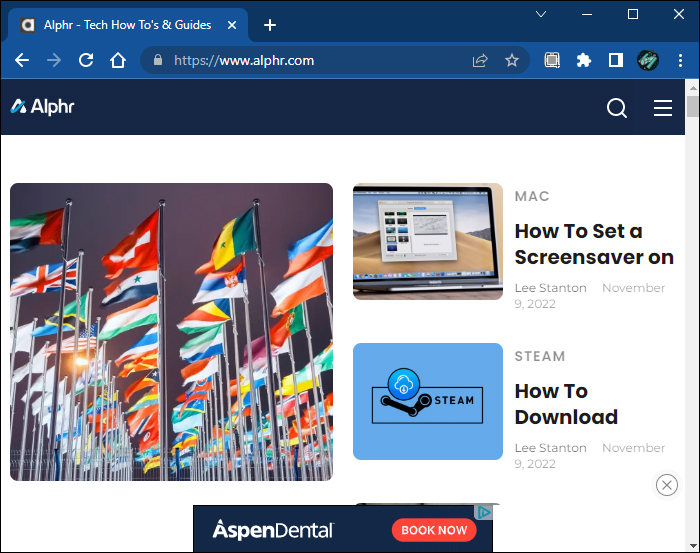
Task: Expand the Alphr hamburger menu
Action: [x=663, y=108]
